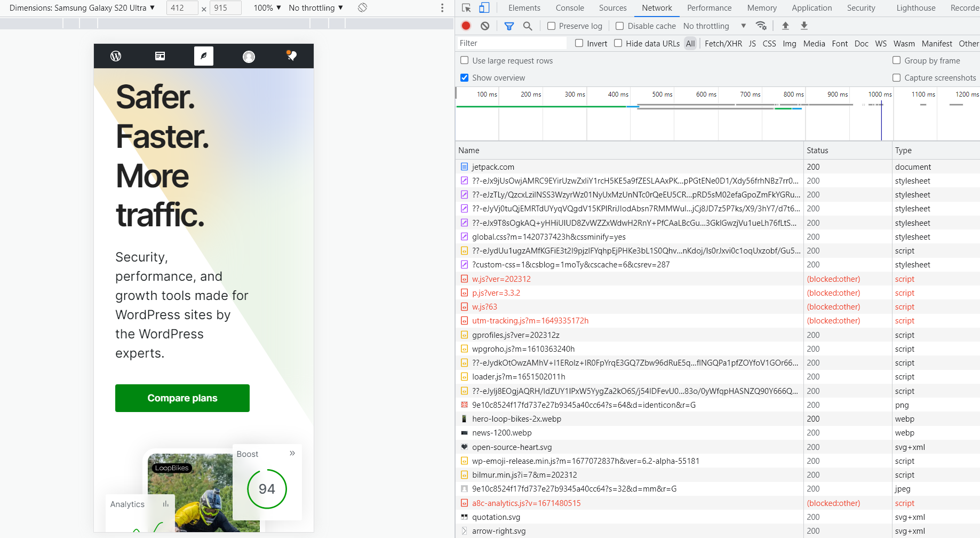The width and height of the screenshot is (980, 538).
Task: Open network conditions Wi-Fi settings icon
Action: point(761,26)
